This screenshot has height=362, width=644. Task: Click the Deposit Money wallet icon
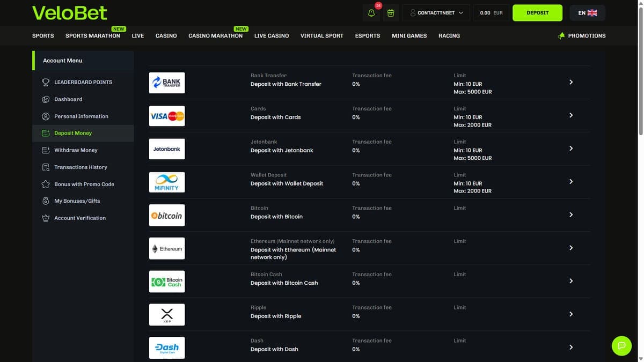pyautogui.click(x=46, y=133)
